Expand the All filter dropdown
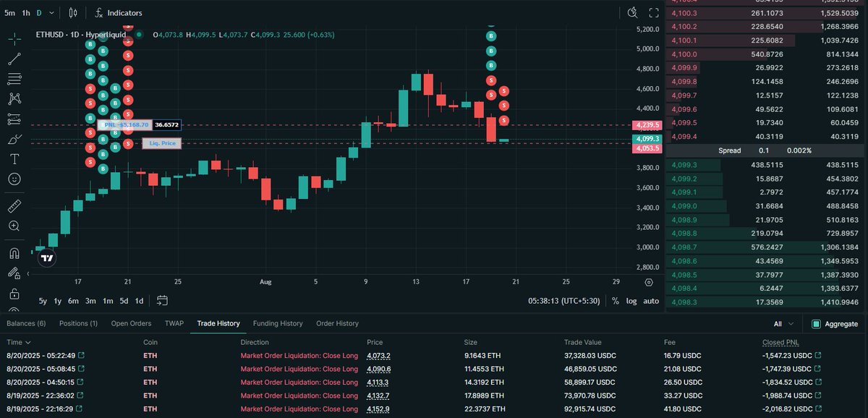 [783, 324]
